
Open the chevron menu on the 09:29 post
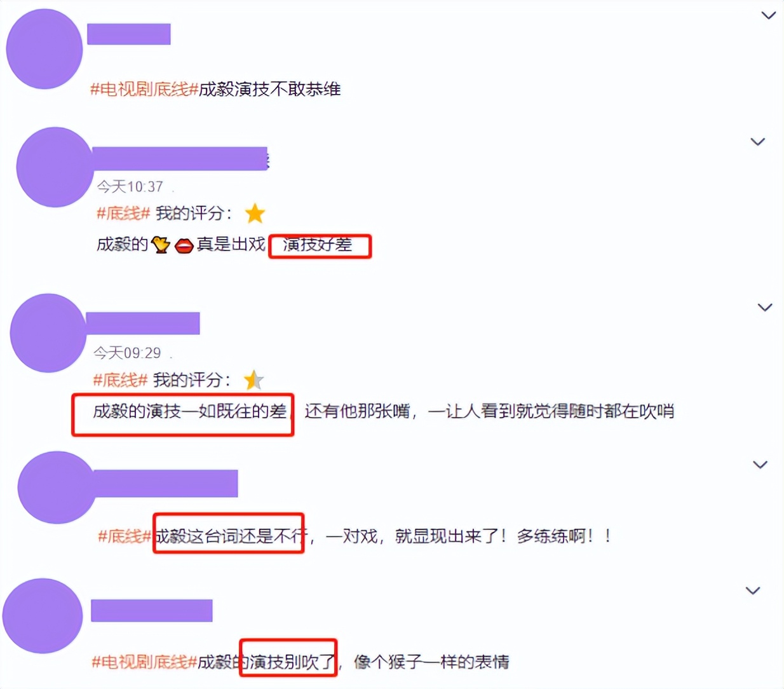click(x=765, y=308)
